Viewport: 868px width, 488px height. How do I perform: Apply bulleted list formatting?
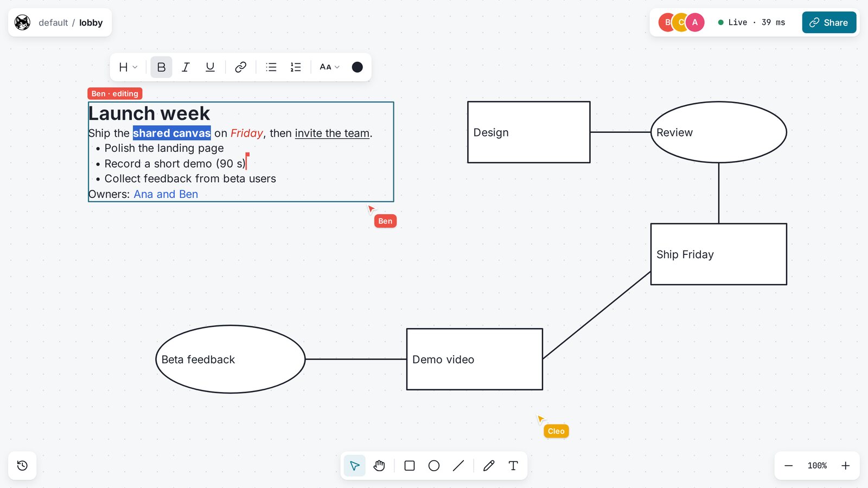[x=271, y=67]
